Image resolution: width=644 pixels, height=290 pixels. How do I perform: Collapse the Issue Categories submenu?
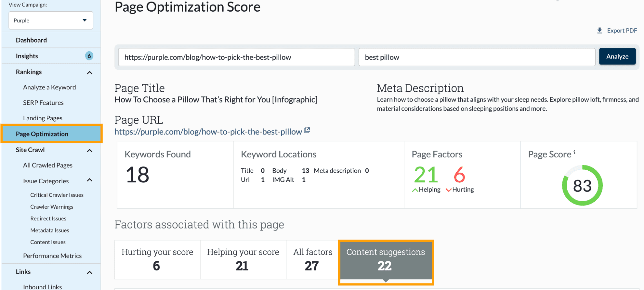tap(90, 180)
